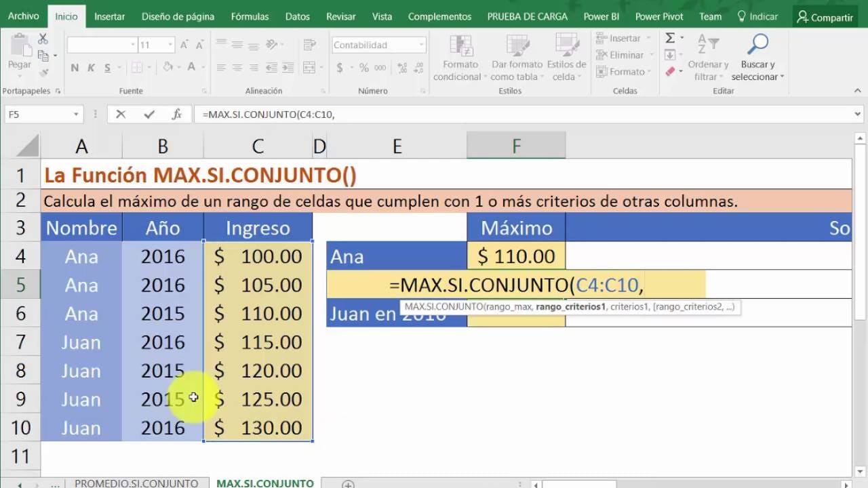The image size is (868, 488).
Task: Toggle bold N formatting
Action: pyautogui.click(x=75, y=68)
